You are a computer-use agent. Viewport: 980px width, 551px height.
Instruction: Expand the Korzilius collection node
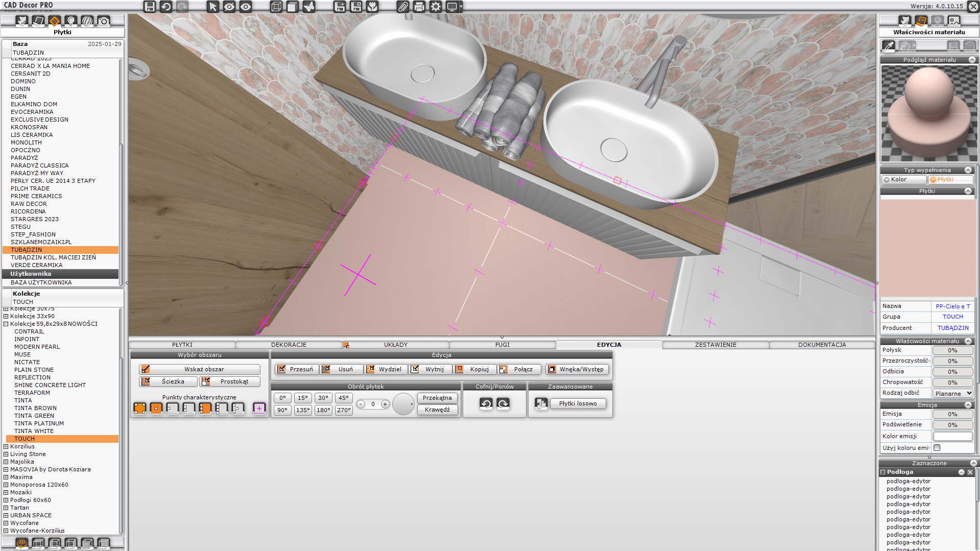[x=6, y=447]
